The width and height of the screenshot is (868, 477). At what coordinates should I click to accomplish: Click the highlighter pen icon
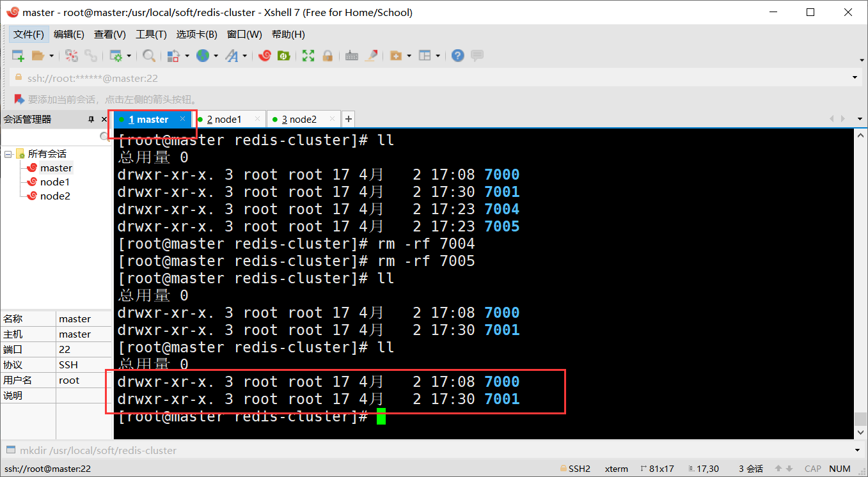click(x=371, y=56)
